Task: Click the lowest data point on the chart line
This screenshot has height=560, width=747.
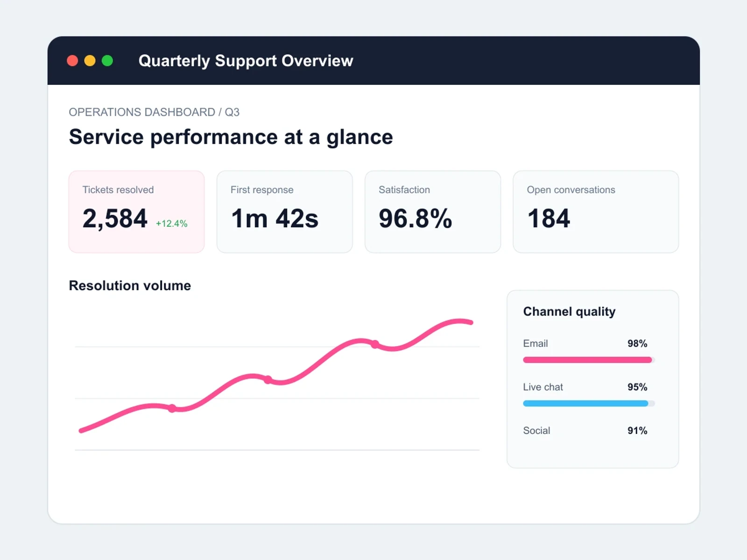Action: coord(172,408)
